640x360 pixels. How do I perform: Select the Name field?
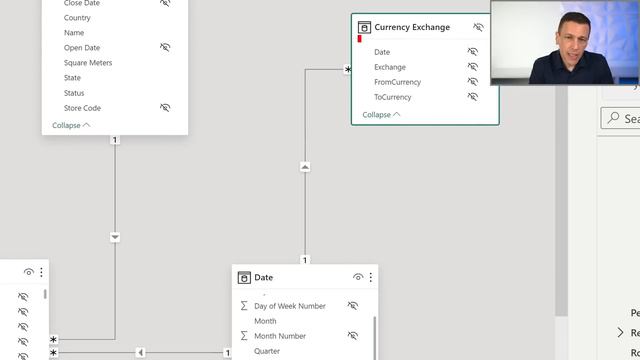pos(74,33)
